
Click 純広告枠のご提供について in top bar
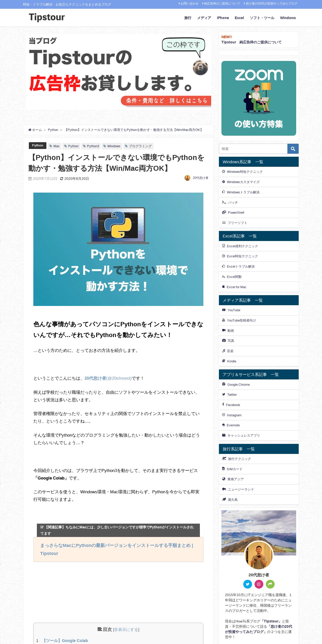[x=221, y=4]
